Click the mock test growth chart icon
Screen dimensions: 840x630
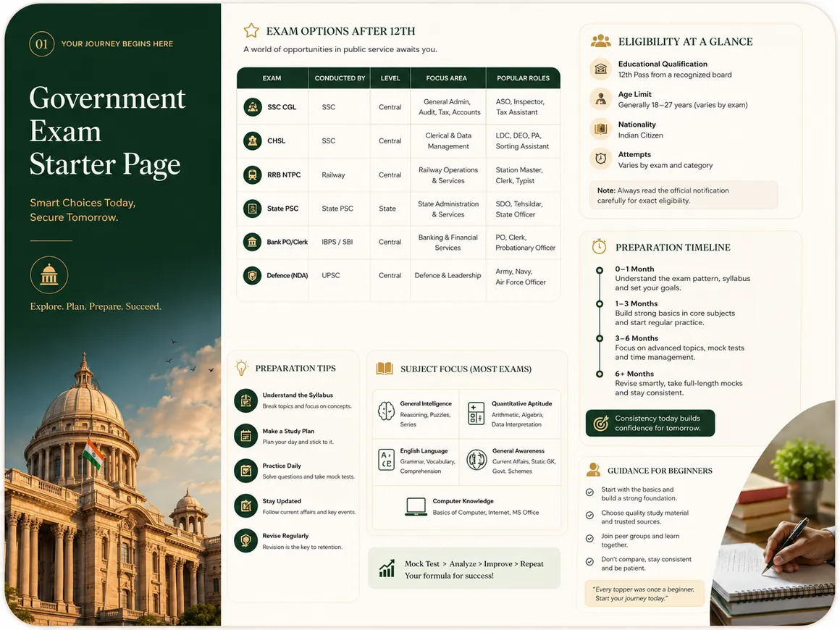click(x=387, y=569)
